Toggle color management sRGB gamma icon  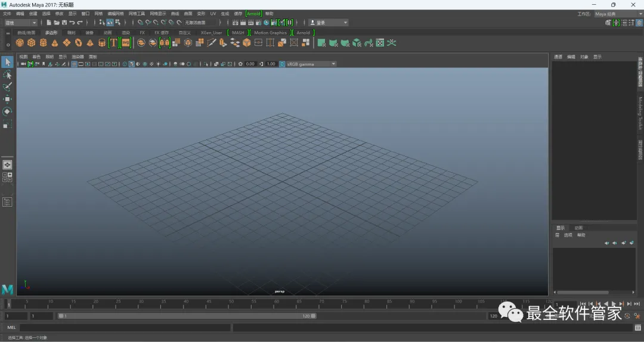click(x=282, y=64)
